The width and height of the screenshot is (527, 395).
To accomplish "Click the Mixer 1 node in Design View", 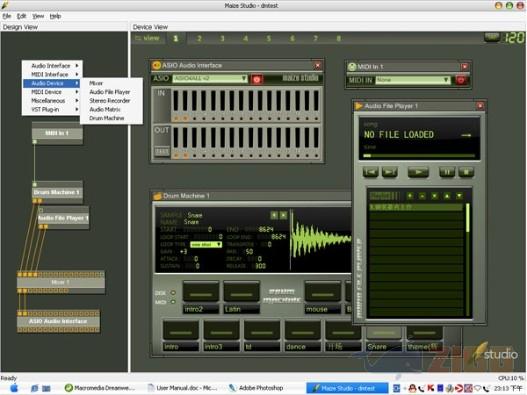I will [61, 282].
